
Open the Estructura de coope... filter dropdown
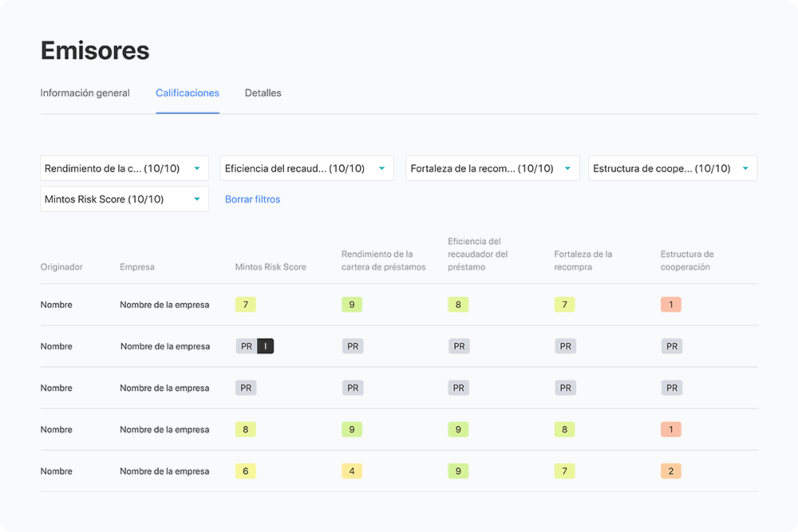pos(673,168)
